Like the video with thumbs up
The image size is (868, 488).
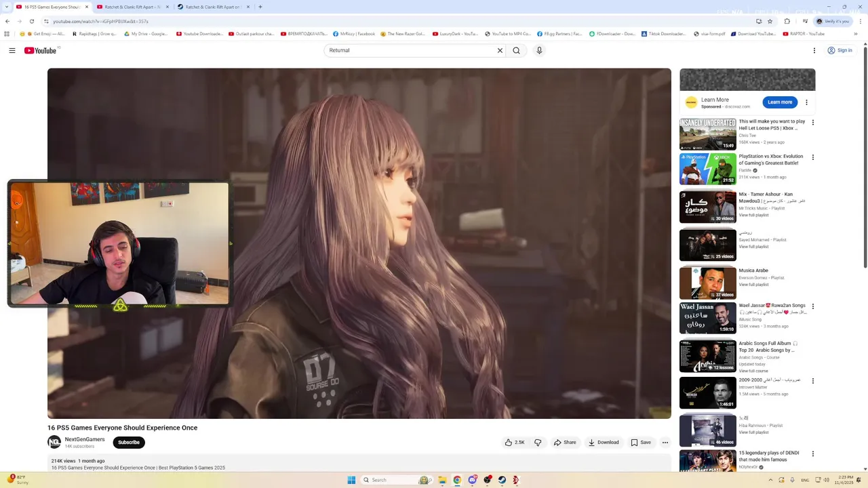click(x=515, y=443)
